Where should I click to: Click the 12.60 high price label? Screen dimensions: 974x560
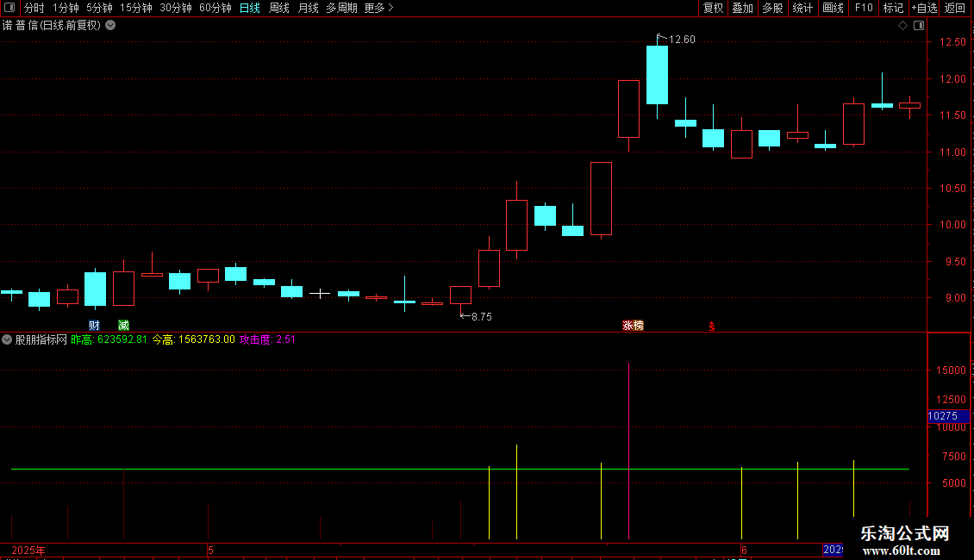(682, 40)
